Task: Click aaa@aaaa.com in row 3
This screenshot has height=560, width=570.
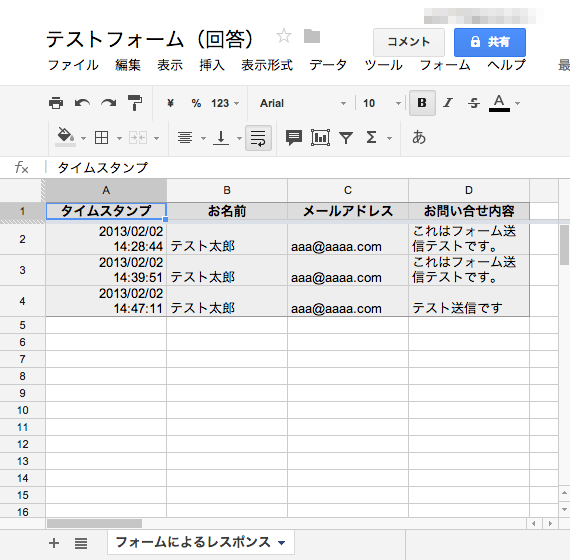Action: (x=348, y=270)
